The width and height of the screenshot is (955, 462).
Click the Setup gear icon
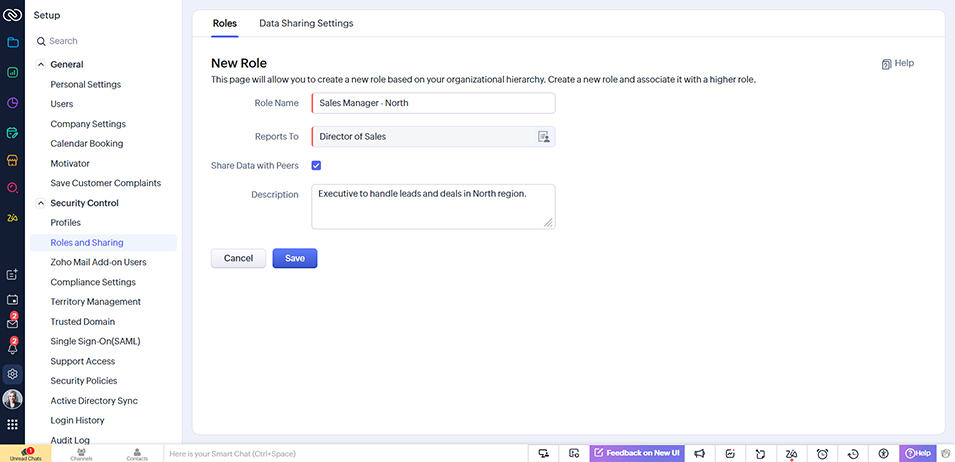[x=12, y=374]
